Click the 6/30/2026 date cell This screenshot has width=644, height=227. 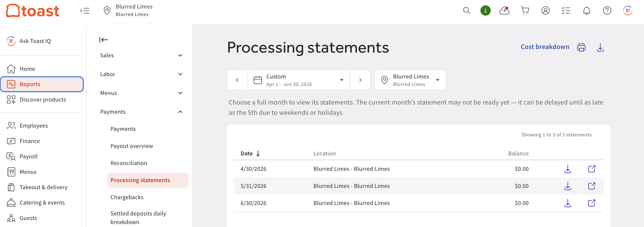pyautogui.click(x=253, y=203)
